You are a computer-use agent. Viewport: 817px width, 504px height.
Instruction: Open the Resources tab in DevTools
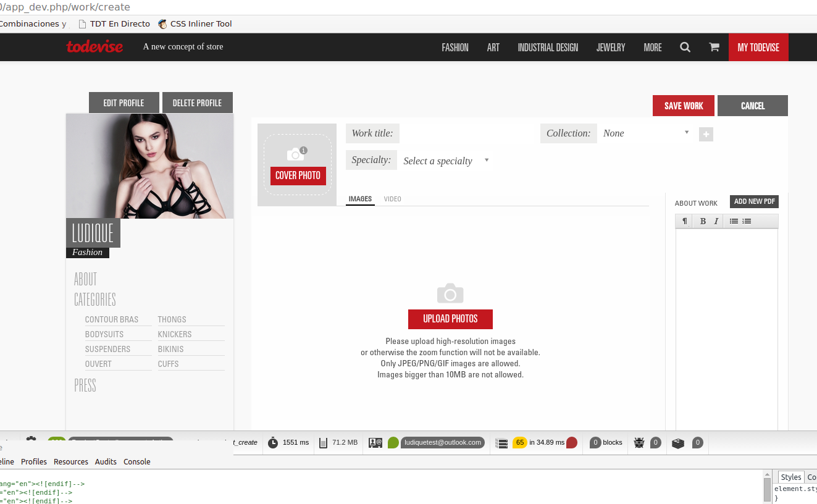[71, 461]
